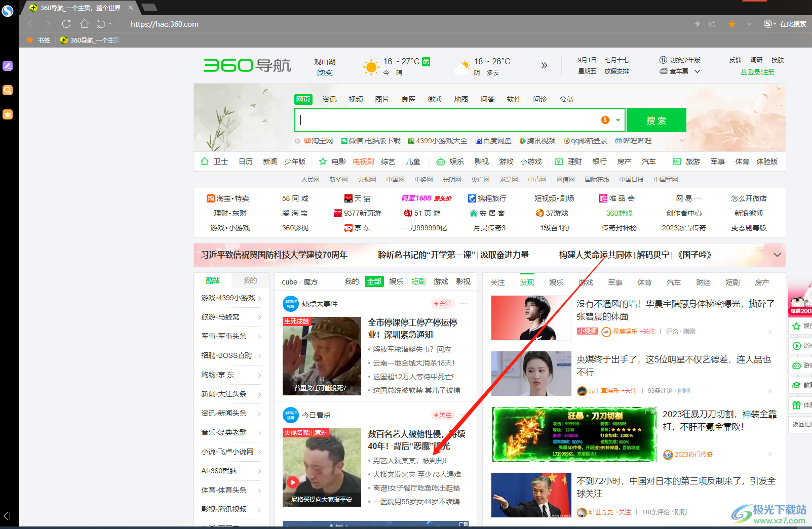The height and width of the screenshot is (529, 812).
Task: Bookmark page with the orange star icon
Action: [x=732, y=24]
